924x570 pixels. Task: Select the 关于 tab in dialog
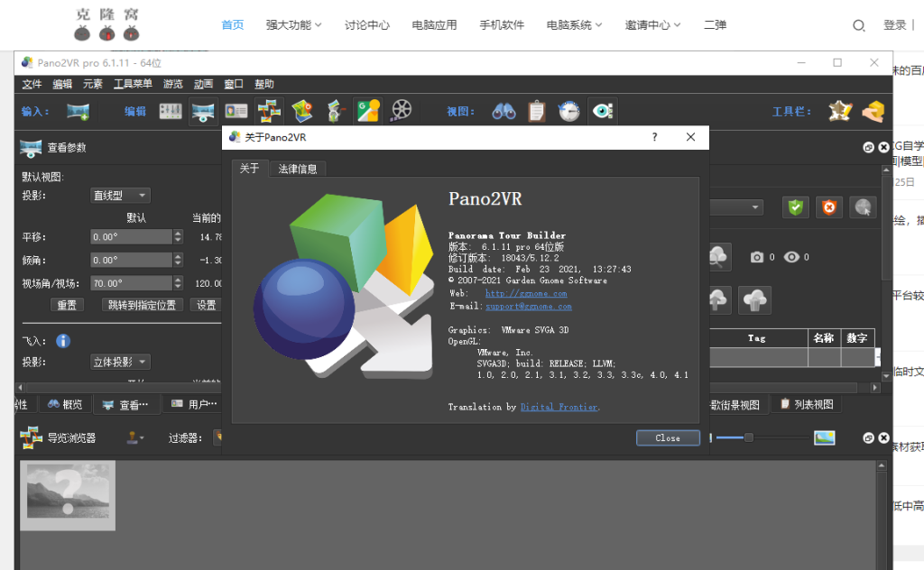pos(249,169)
